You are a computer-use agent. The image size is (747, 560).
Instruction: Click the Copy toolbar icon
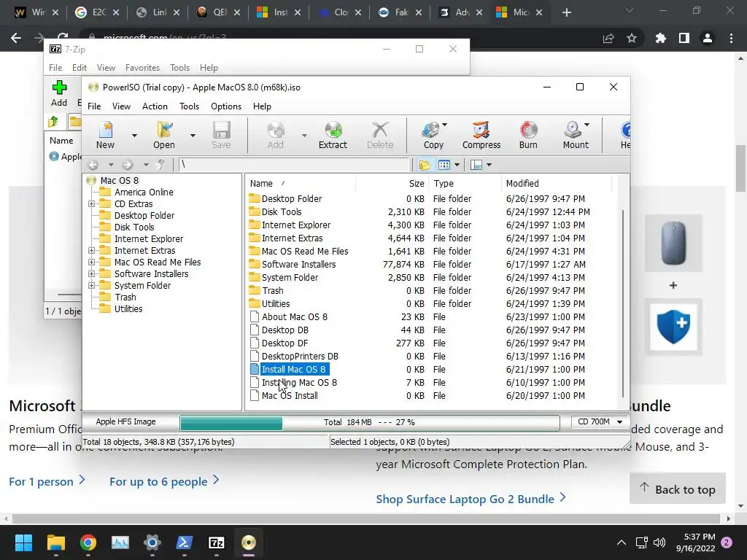click(433, 135)
